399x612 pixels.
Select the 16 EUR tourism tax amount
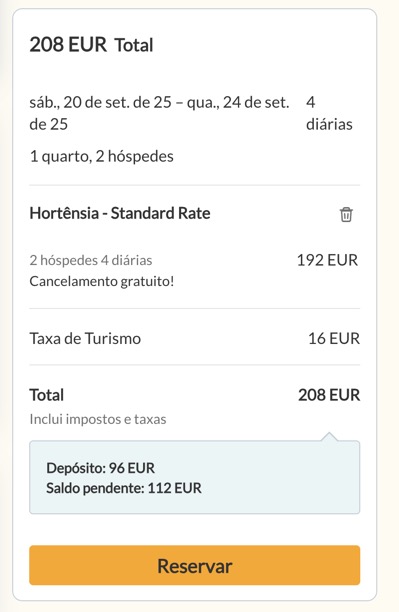(x=334, y=338)
